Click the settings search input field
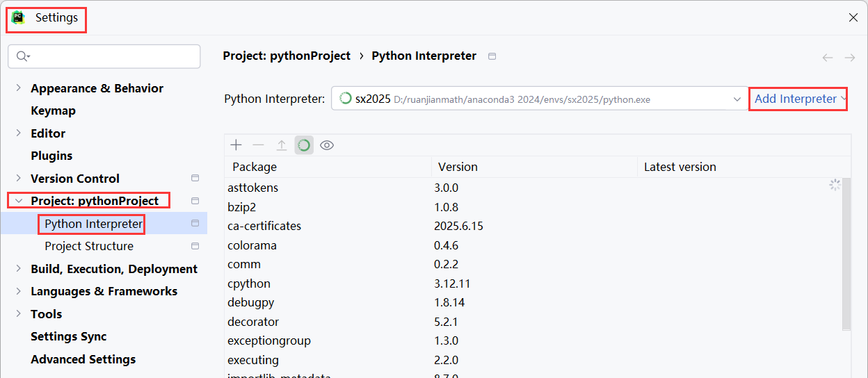 [104, 56]
